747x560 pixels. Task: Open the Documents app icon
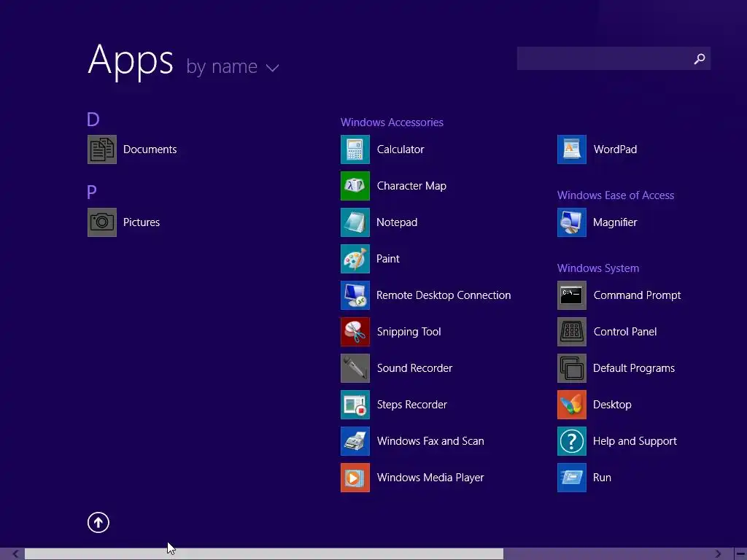(x=102, y=149)
